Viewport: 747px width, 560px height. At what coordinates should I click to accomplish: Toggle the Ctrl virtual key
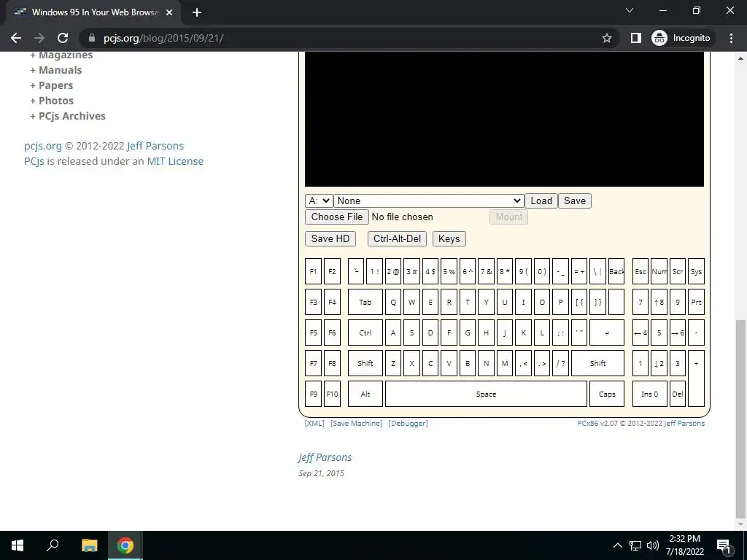[x=365, y=332]
